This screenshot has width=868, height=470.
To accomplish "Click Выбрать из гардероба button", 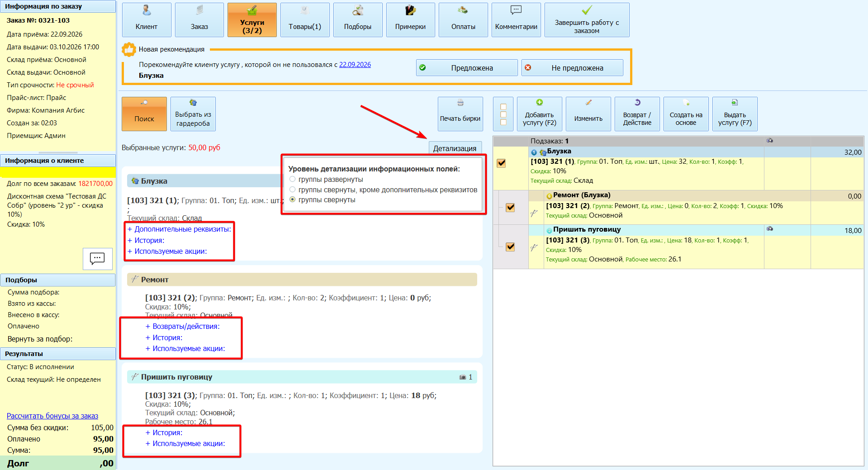I will click(x=193, y=114).
